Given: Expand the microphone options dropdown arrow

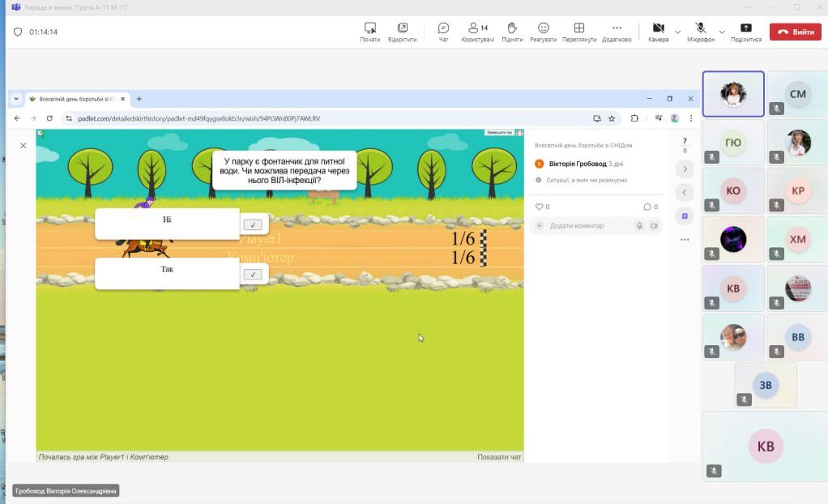Looking at the screenshot, I should point(721,32).
